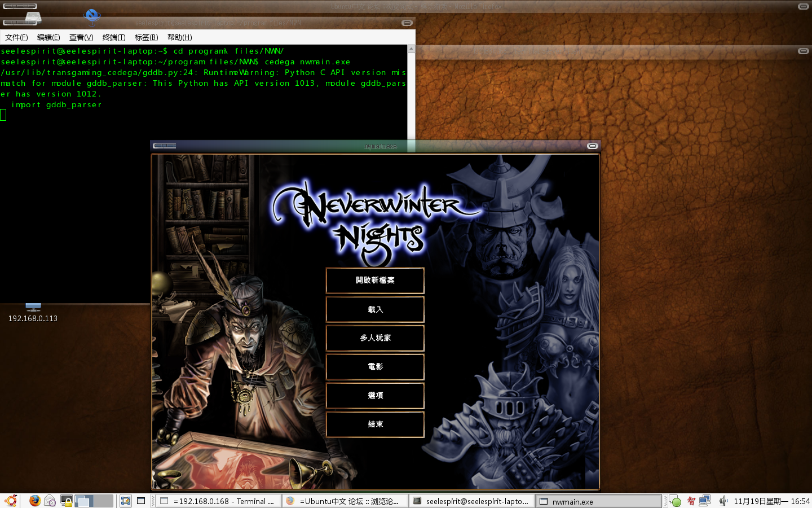Click the terminal window menu grip button
This screenshot has width=812, height=508.
20,23
